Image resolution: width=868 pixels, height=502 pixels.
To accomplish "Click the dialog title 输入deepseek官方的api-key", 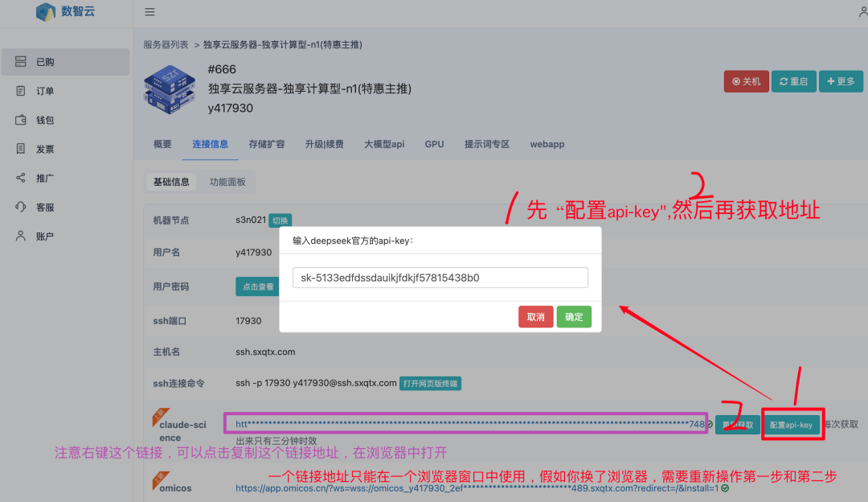I will 353,241.
